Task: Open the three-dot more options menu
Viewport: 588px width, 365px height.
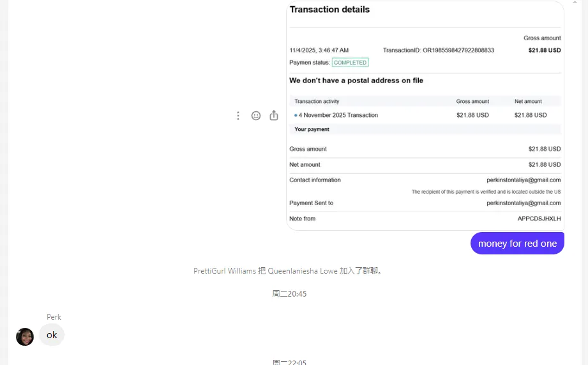Action: coord(238,116)
